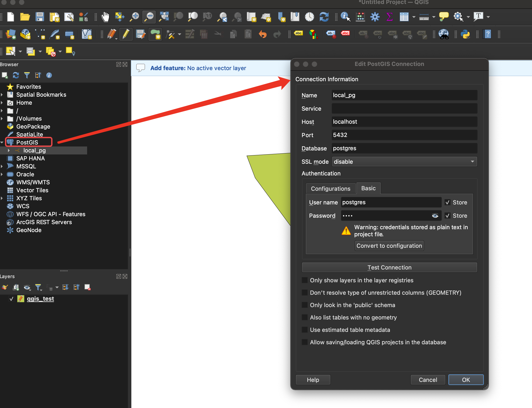Click Convert to configuration

click(389, 246)
